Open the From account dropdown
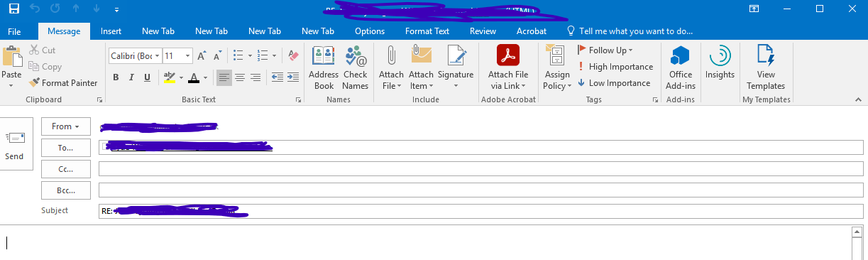The width and height of the screenshot is (868, 260). coord(66,126)
